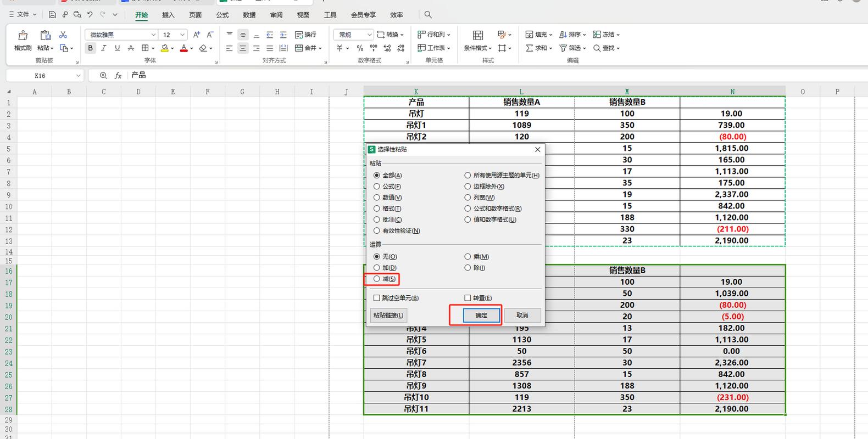The image size is (868, 439).
Task: Expand the Paste (粘贴) dropdown arrow
Action: click(52, 48)
